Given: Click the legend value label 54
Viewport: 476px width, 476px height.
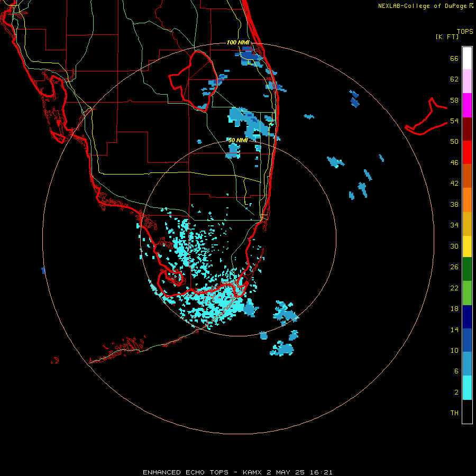Looking at the screenshot, I should tap(454, 121).
